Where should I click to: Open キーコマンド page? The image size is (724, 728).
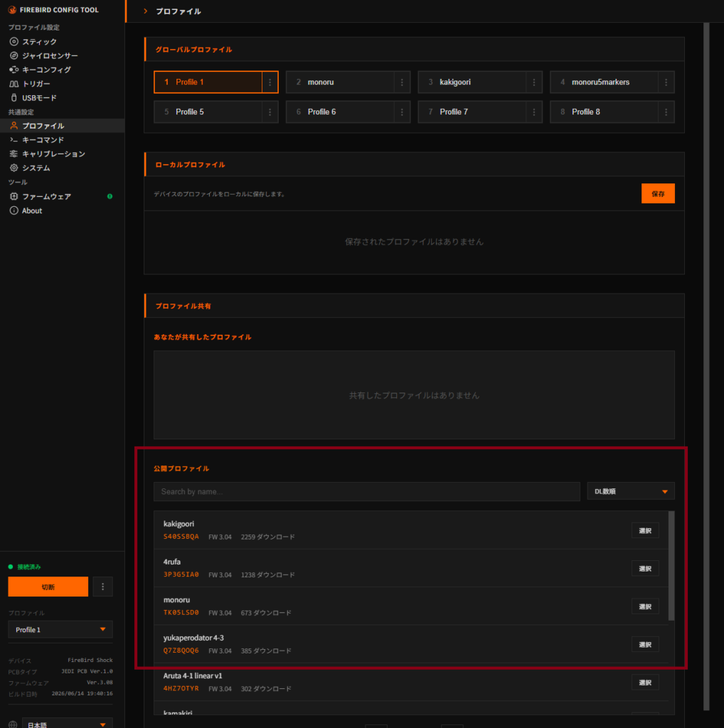pyautogui.click(x=62, y=140)
